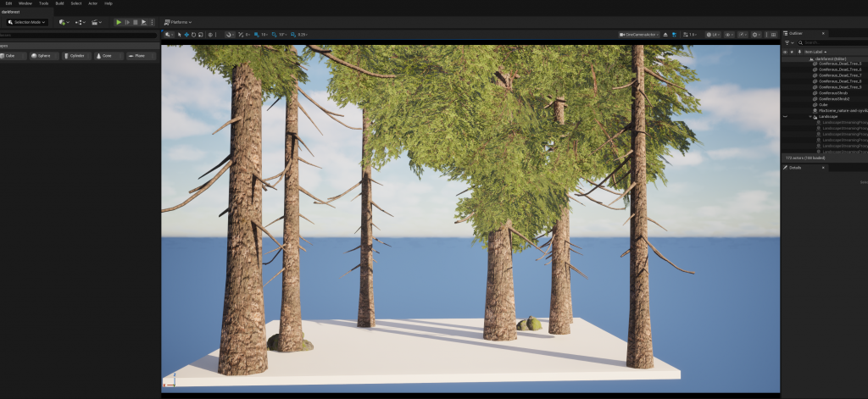The image size is (868, 399).
Task: Click the Sphere shape icon
Action: 41,56
